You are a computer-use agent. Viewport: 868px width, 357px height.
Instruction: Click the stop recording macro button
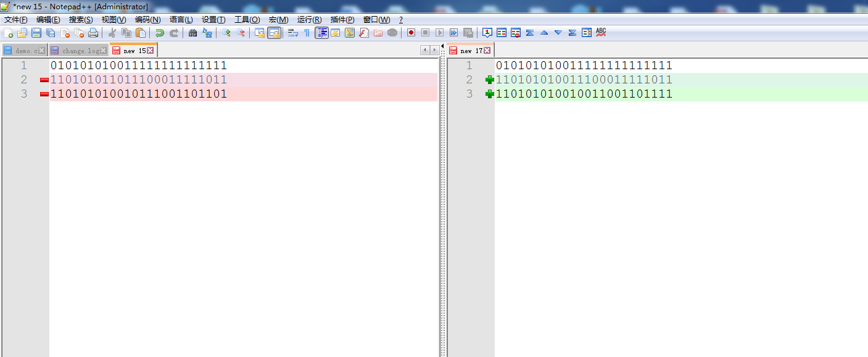pos(425,33)
